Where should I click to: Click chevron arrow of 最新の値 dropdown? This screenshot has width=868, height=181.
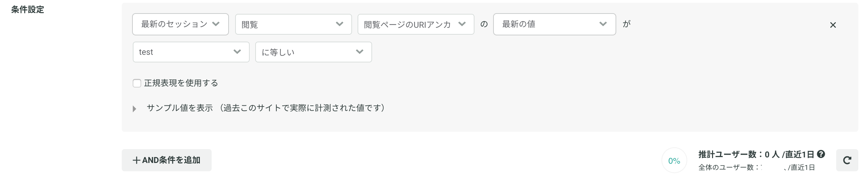tap(603, 24)
